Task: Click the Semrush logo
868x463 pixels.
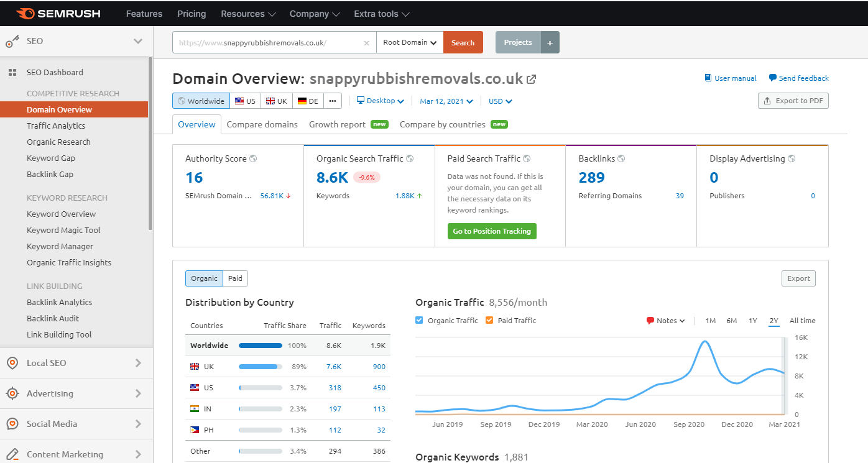Action: [58, 13]
